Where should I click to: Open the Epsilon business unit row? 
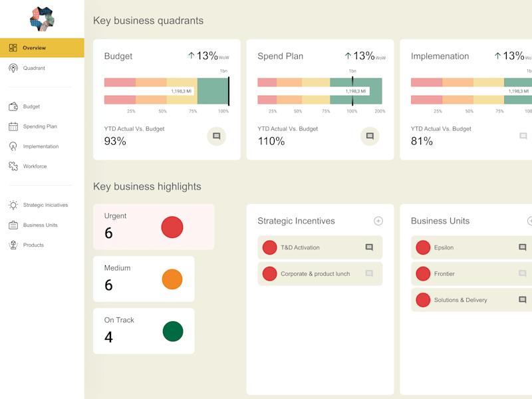click(471, 247)
